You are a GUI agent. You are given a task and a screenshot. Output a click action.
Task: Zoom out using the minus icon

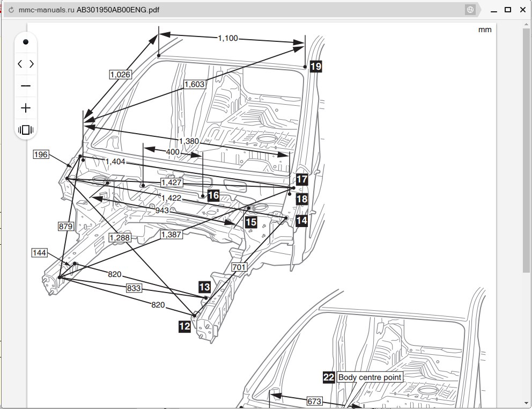pyautogui.click(x=25, y=86)
